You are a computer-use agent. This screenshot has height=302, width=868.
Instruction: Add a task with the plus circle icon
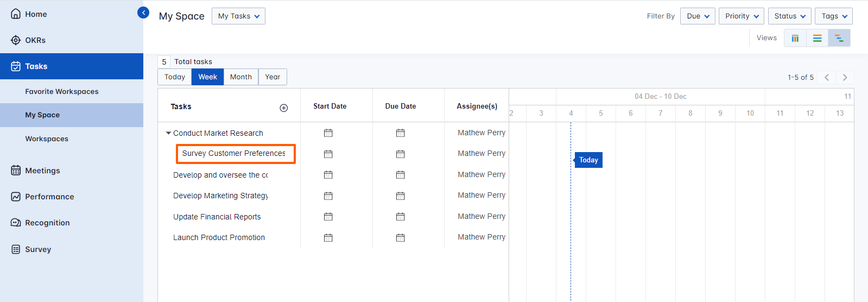tap(283, 108)
